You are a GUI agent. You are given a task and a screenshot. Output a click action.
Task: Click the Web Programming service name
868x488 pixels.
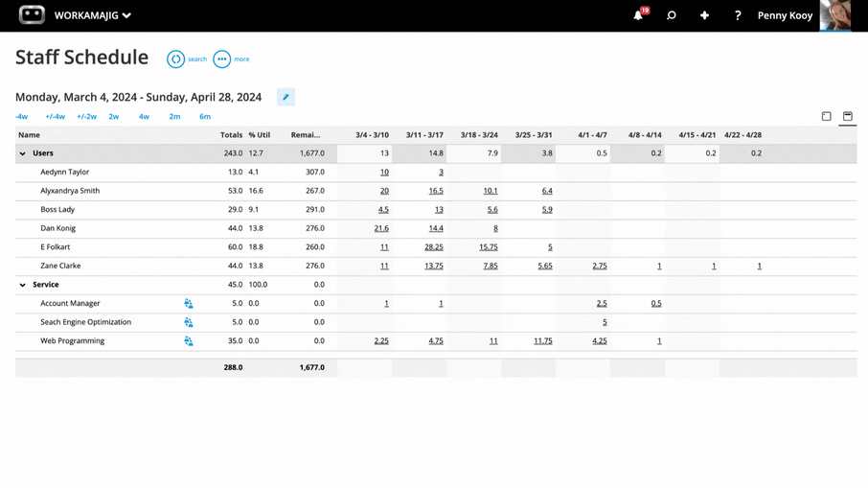click(73, 341)
